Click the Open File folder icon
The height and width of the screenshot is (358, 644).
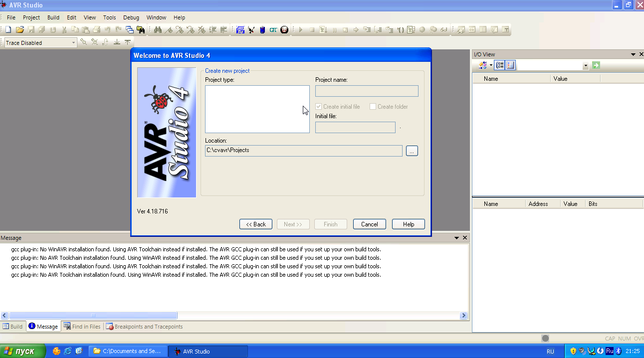pos(20,30)
